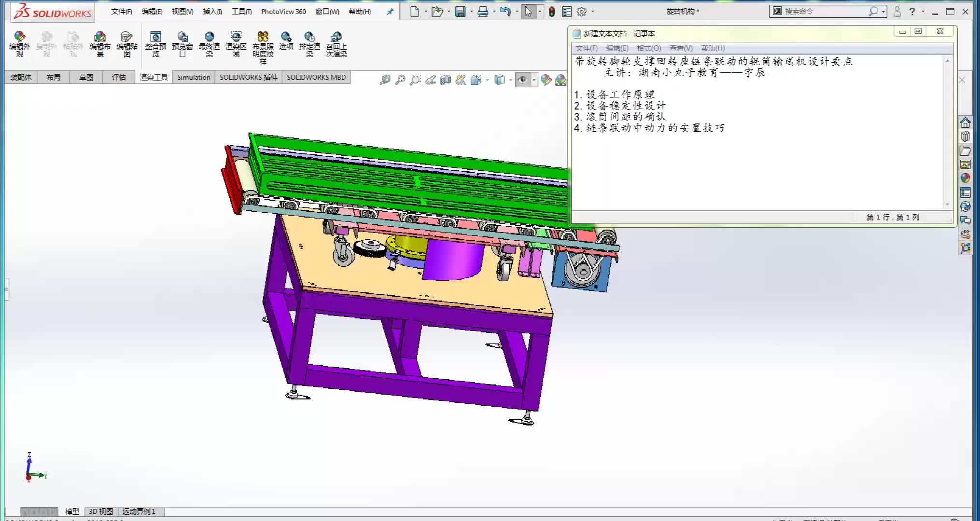Screen dimensions: 980x521
Task: Switch to the Simulation tab
Action: [x=194, y=77]
